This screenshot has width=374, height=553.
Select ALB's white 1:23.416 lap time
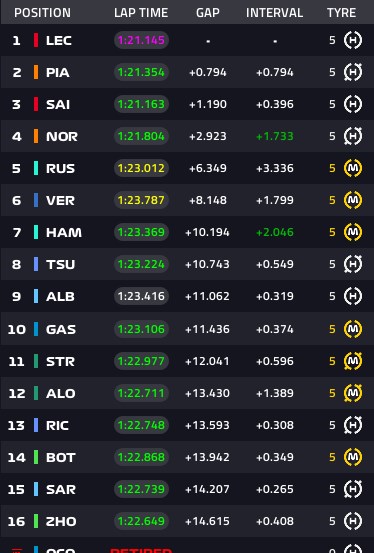(x=141, y=296)
